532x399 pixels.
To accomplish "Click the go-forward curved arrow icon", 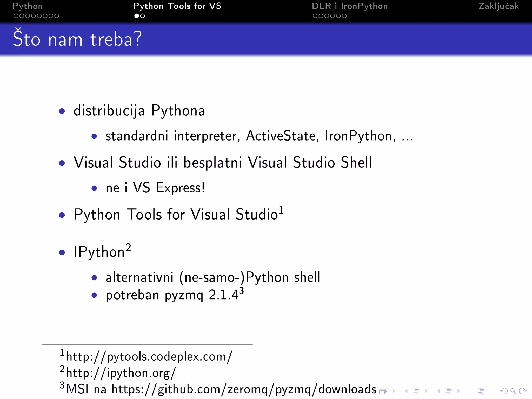I will point(522,391).
